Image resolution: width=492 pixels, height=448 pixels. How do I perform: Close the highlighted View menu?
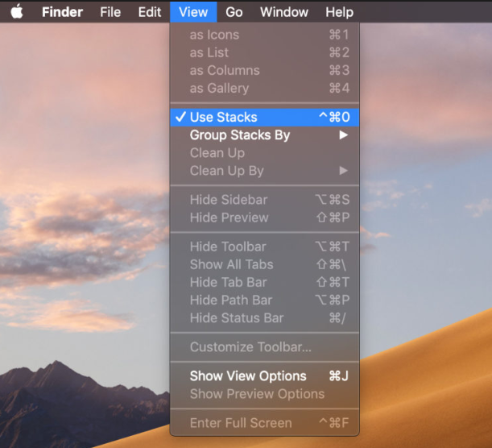193,12
